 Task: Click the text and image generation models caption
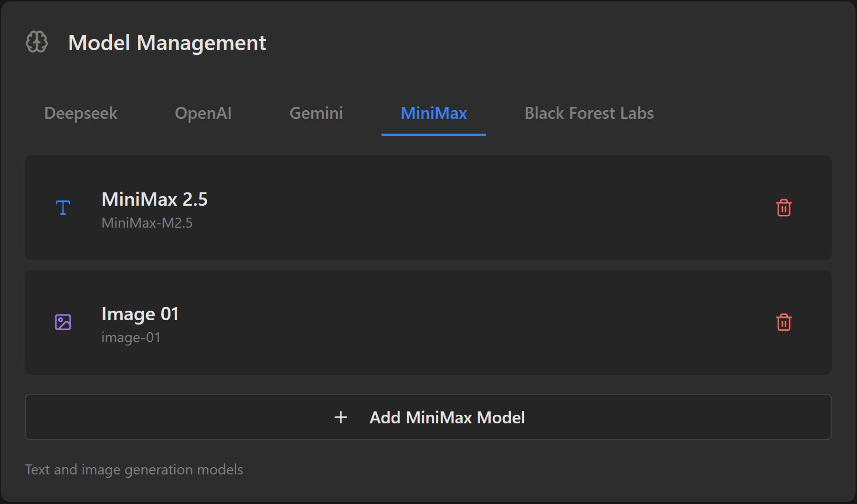pos(134,470)
